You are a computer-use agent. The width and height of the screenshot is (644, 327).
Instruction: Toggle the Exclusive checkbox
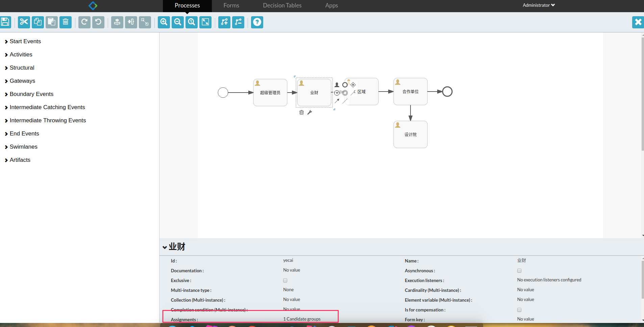285,280
